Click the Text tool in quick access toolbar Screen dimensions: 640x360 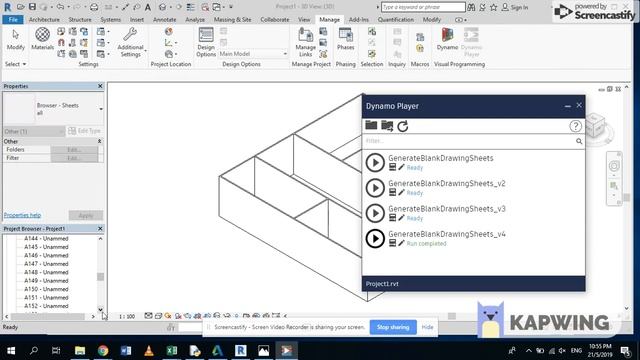click(x=148, y=7)
